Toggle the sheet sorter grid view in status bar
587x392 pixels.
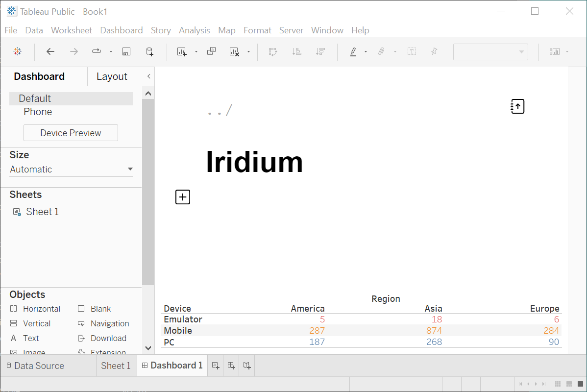pyautogui.click(x=558, y=384)
